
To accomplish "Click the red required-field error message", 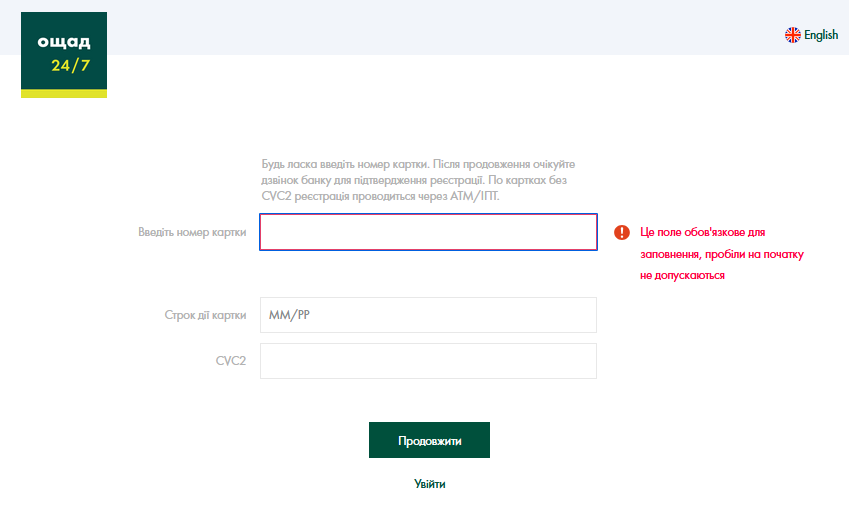I will pyautogui.click(x=721, y=253).
